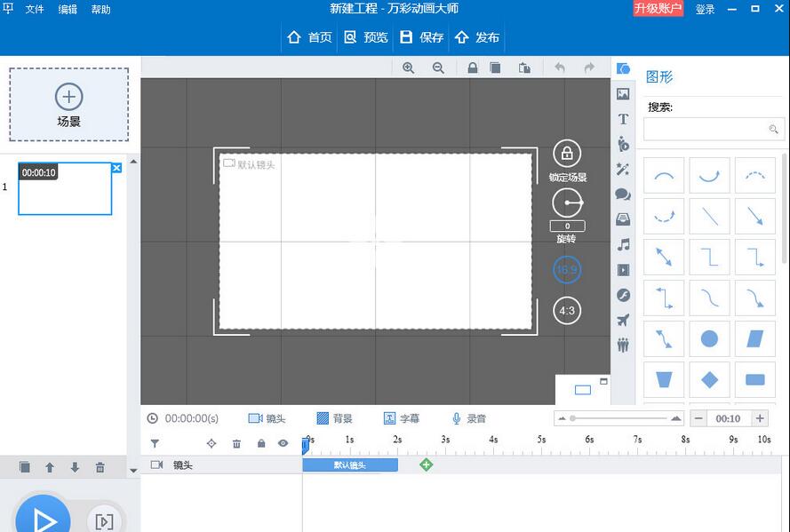
Task: Click the timeline zoom slider
Action: coord(622,418)
